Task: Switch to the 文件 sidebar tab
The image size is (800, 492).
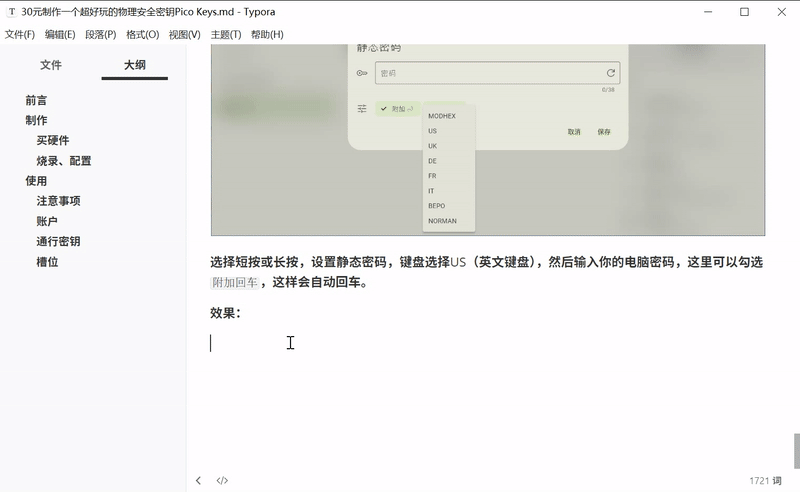Action: (x=51, y=65)
